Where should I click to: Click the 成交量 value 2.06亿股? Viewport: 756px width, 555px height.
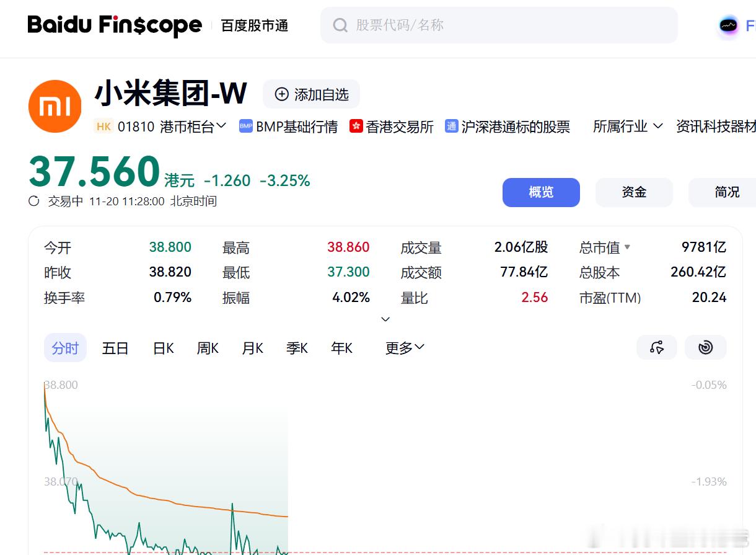[x=521, y=247]
